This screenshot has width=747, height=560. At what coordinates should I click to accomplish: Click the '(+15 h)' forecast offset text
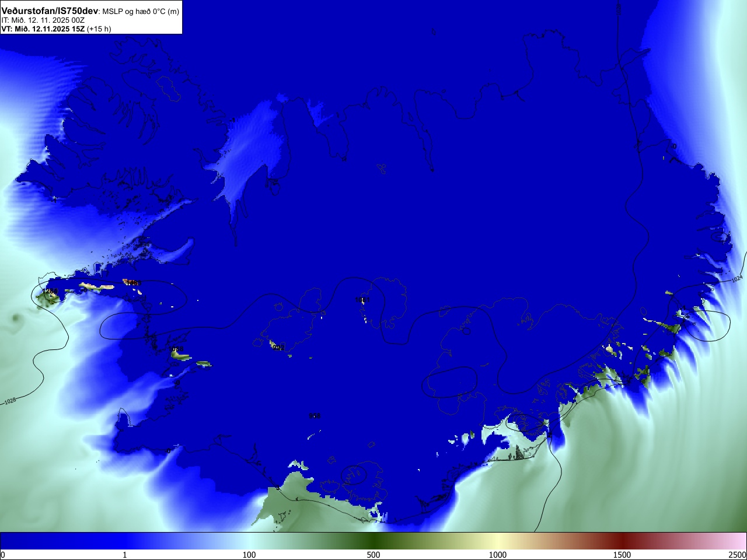pyautogui.click(x=99, y=29)
